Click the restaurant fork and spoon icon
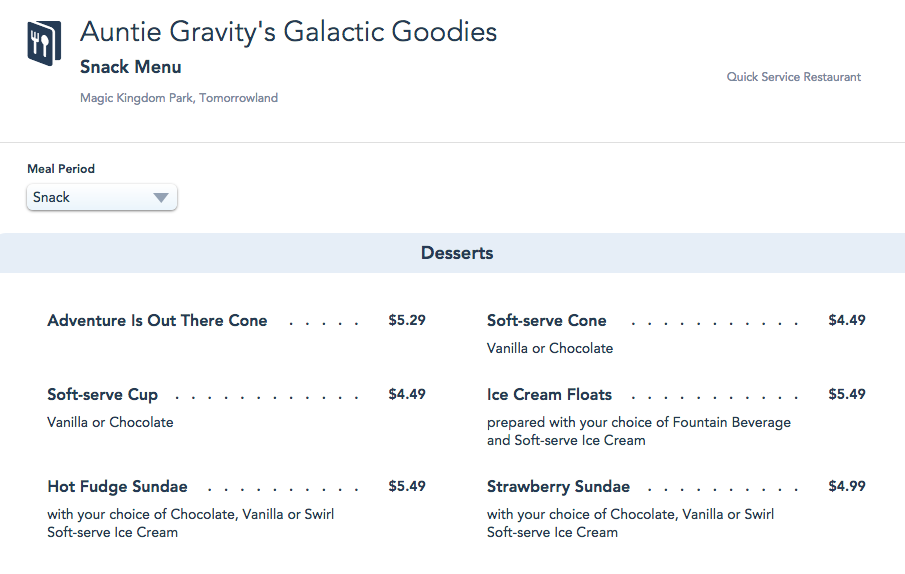Screen dimensions: 905x574 (43, 44)
